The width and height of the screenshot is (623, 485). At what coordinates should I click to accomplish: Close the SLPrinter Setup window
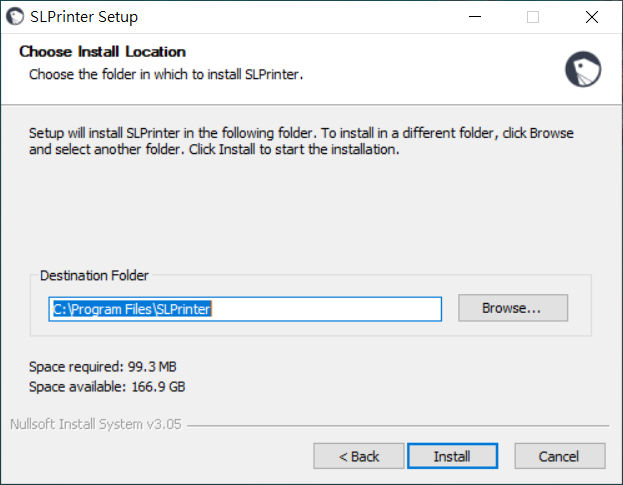tap(592, 17)
